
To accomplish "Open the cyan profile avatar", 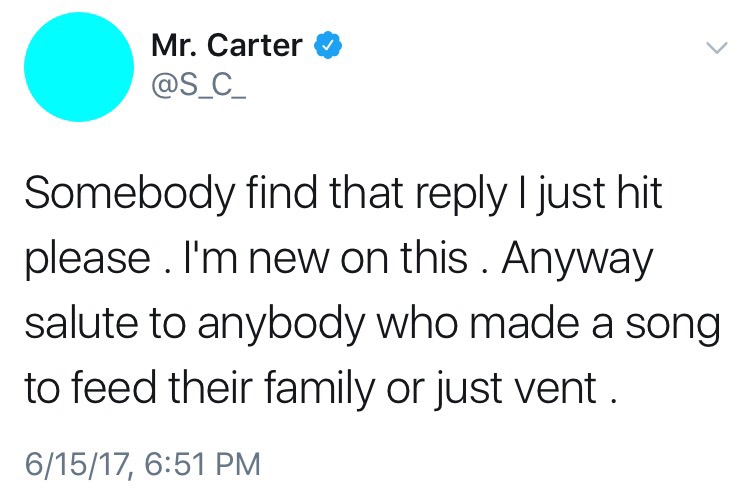I will pos(79,67).
